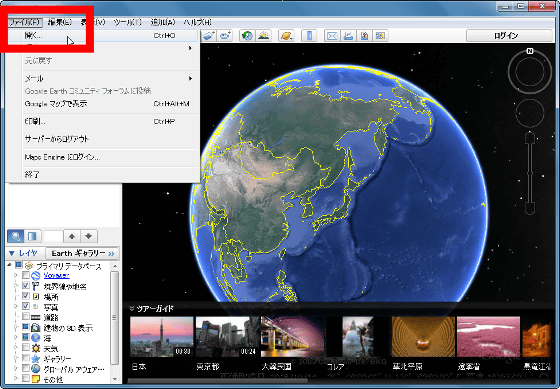The height and width of the screenshot is (389, 560).
Task: Expand the Voyager tree node
Action: pyautogui.click(x=16, y=275)
